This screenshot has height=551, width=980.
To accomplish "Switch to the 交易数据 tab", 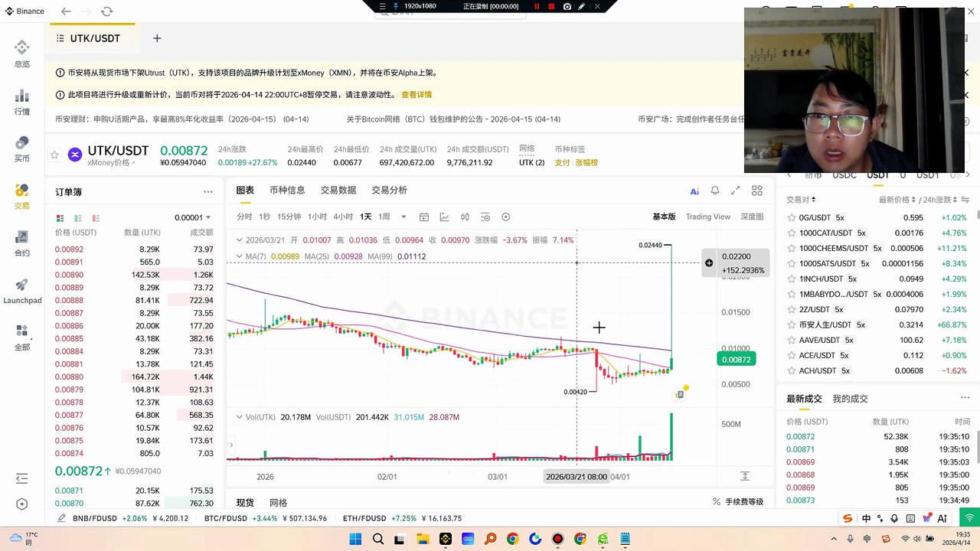I will pos(338,191).
